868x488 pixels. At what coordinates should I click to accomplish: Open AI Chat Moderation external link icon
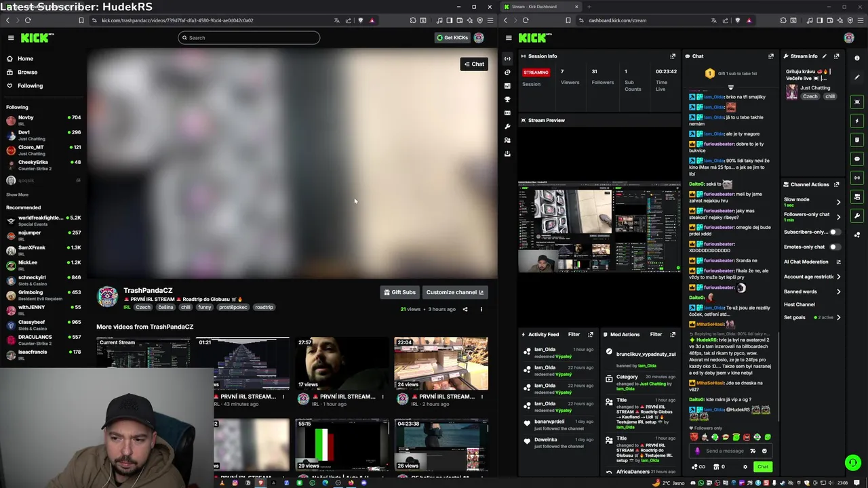coord(838,262)
